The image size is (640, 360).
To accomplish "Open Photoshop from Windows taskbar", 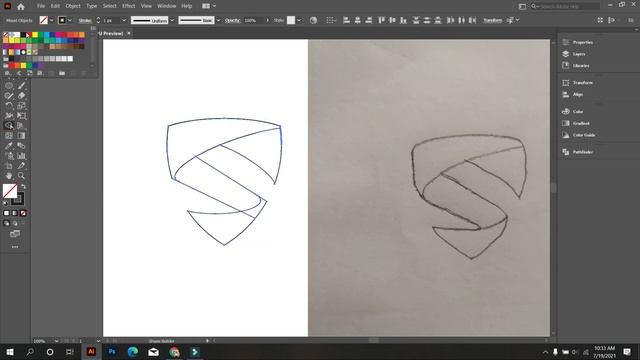I will [x=112, y=351].
